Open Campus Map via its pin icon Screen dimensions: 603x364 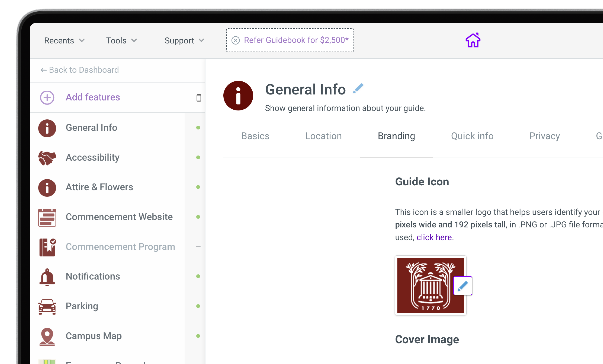coord(47,336)
